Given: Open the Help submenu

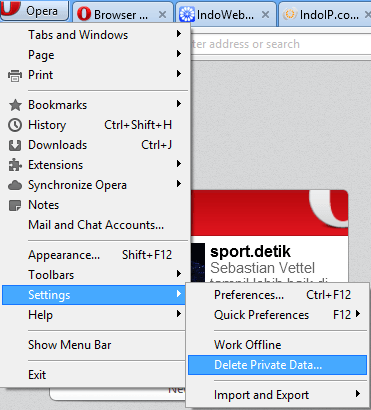Looking at the screenshot, I should click(x=95, y=315).
